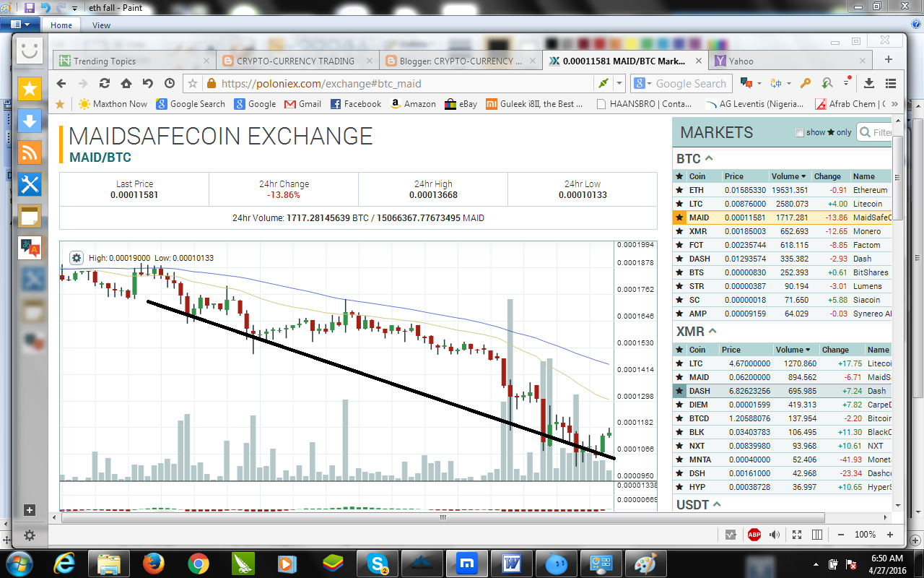Open the Facebook bookmark
This screenshot has height=578, width=924.
[x=356, y=104]
